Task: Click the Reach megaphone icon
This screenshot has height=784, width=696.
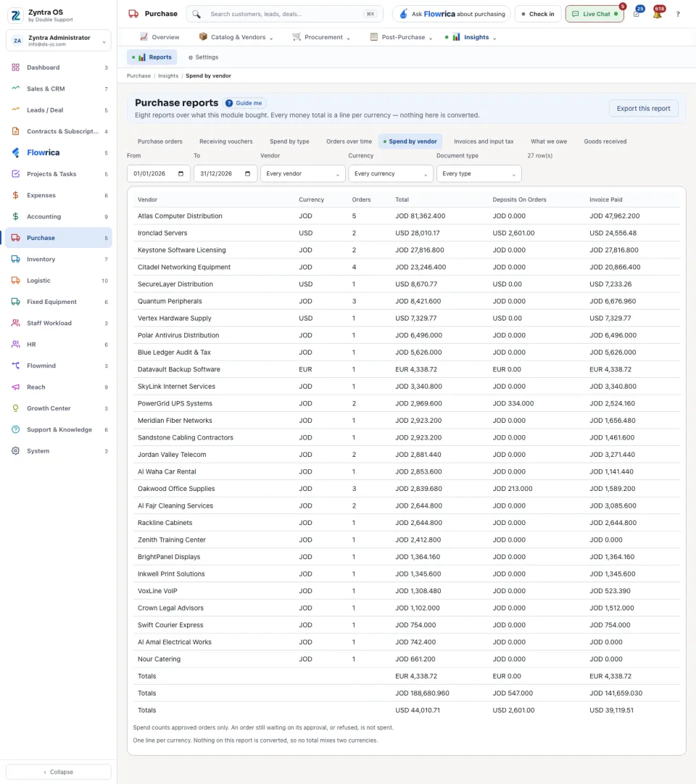Action: [15, 387]
